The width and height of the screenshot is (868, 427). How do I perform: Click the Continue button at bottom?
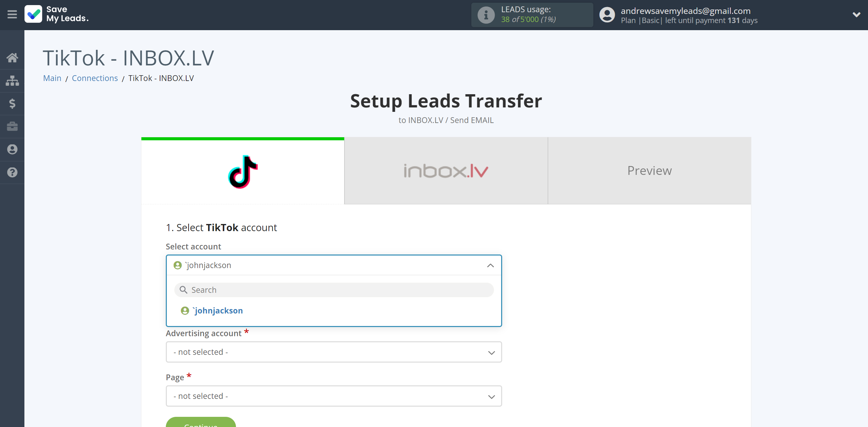point(202,425)
